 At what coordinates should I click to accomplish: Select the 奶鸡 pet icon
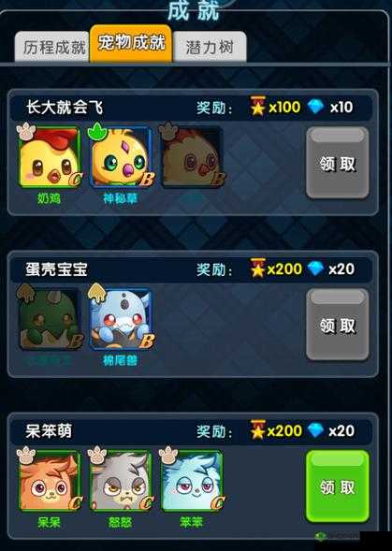[50, 157]
